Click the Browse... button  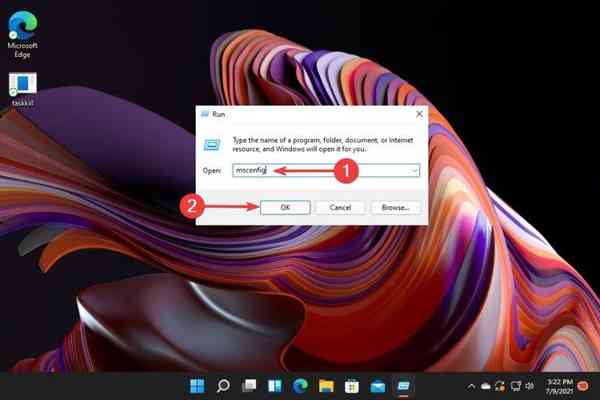pyautogui.click(x=395, y=207)
